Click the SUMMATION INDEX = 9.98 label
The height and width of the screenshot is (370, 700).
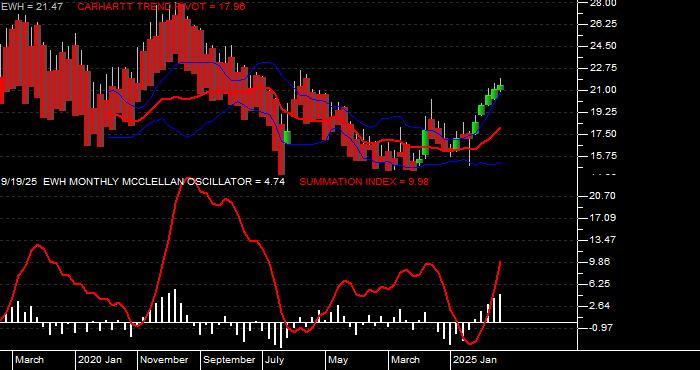[364, 182]
